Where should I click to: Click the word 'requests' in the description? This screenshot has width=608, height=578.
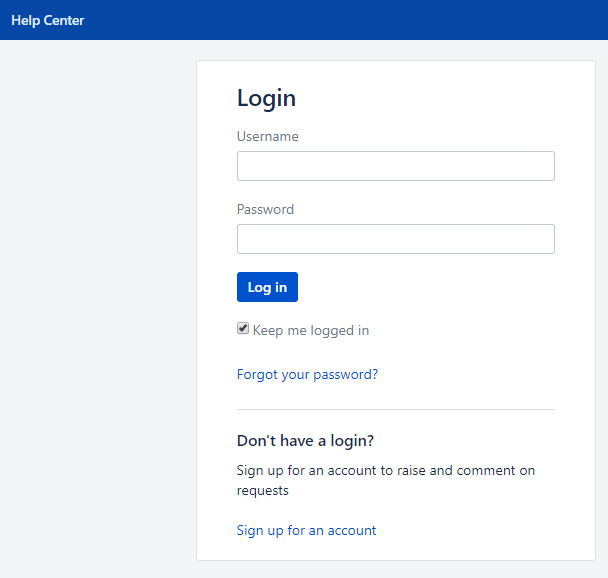pos(263,491)
